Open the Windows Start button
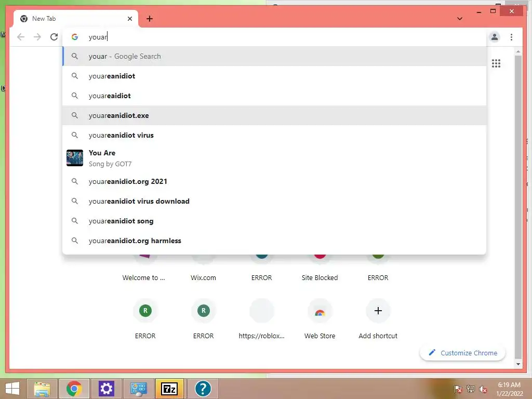The width and height of the screenshot is (532, 399). 12,389
